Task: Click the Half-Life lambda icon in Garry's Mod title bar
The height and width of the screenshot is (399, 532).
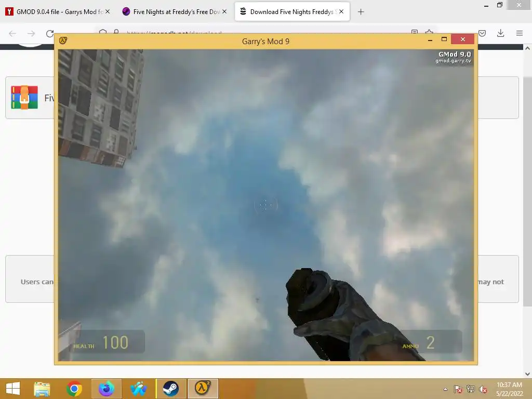Action: [x=63, y=41]
